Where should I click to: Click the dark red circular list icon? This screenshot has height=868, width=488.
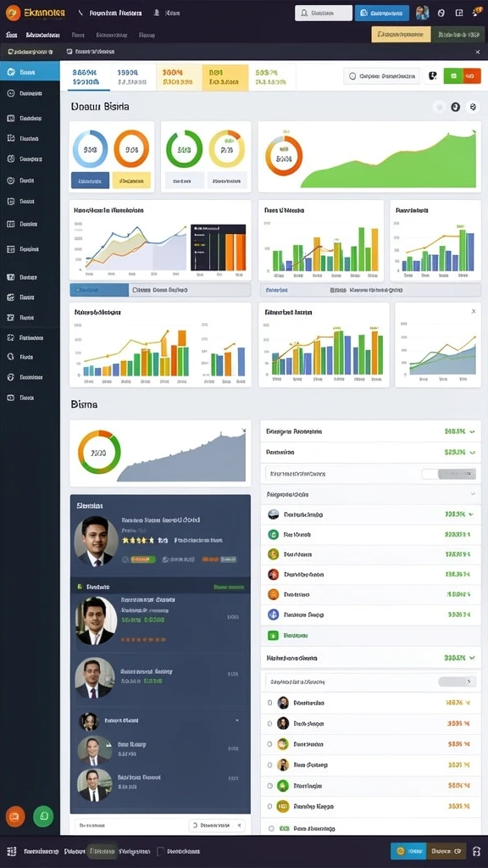click(x=274, y=574)
